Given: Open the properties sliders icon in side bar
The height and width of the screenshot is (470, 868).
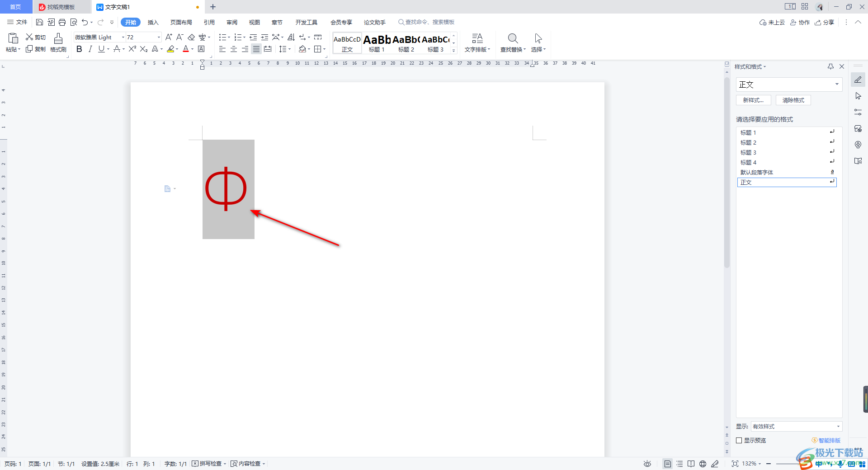Looking at the screenshot, I should click(858, 112).
